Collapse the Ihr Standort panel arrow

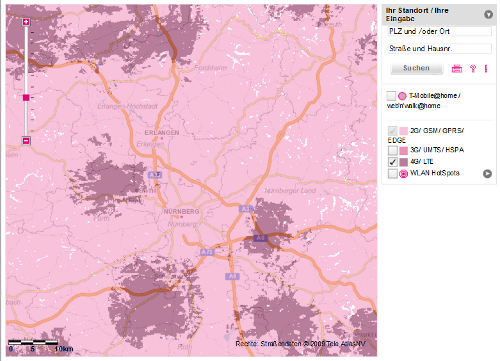488,15
